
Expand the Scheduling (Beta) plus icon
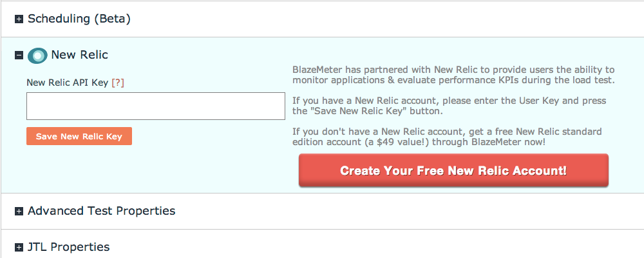click(x=19, y=19)
